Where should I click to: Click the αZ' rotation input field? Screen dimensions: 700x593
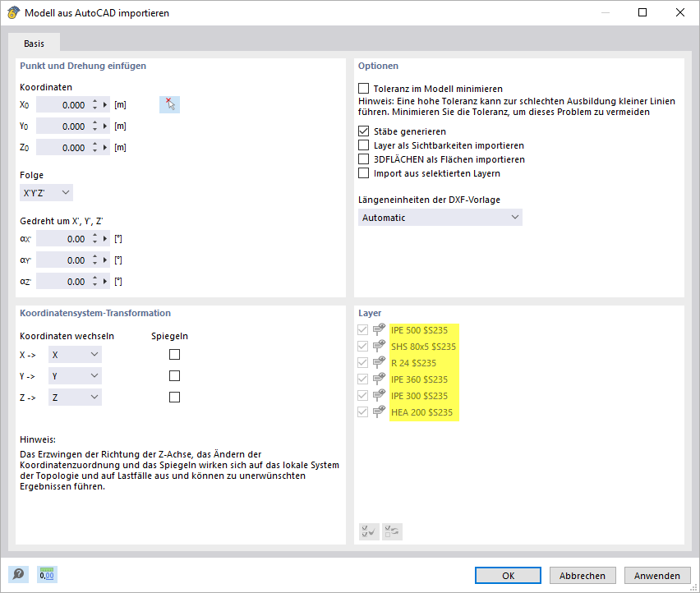62,282
